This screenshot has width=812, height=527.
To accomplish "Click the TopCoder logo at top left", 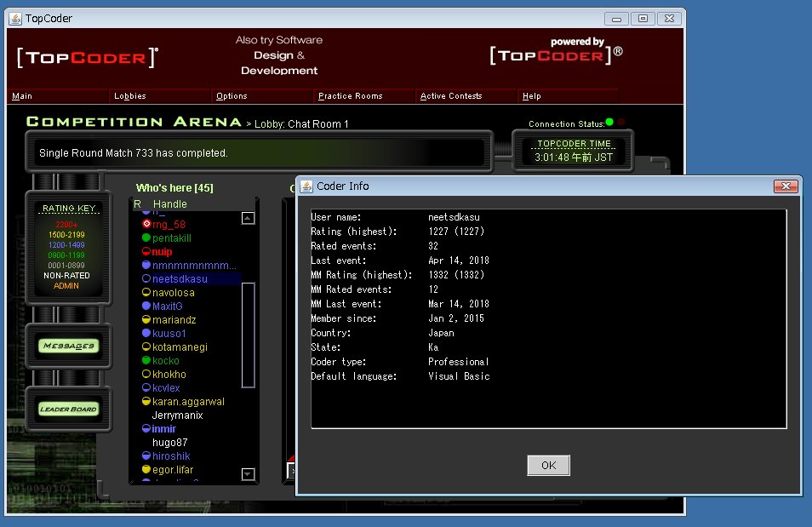I will pos(87,57).
